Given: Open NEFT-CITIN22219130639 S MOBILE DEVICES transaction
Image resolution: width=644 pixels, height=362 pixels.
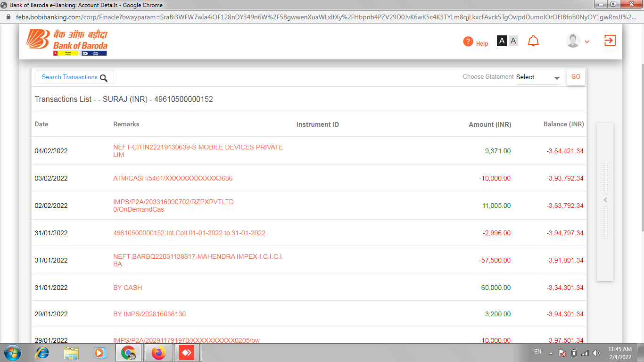Looking at the screenshot, I should click(198, 151).
